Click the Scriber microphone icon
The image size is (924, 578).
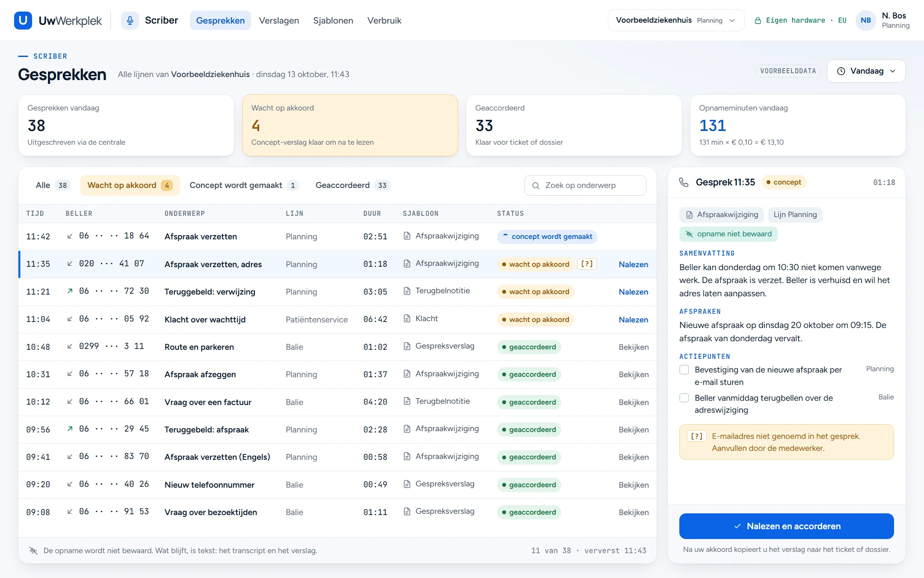[x=130, y=21]
